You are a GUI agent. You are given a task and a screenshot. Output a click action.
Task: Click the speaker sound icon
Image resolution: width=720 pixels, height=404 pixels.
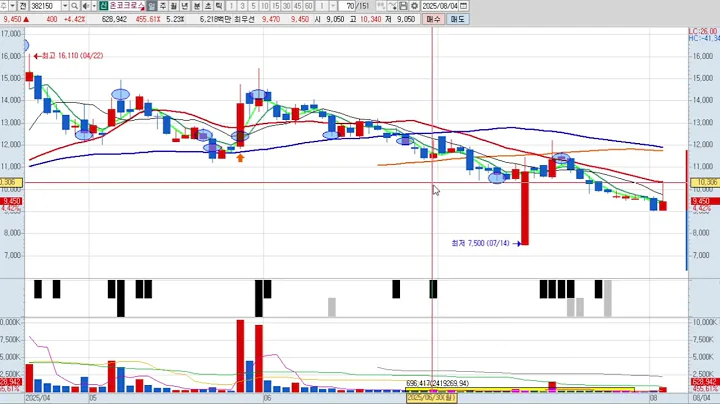pyautogui.click(x=85, y=6)
